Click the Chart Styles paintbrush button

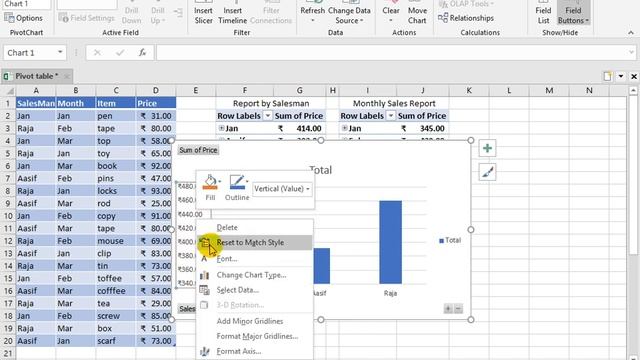click(x=487, y=173)
